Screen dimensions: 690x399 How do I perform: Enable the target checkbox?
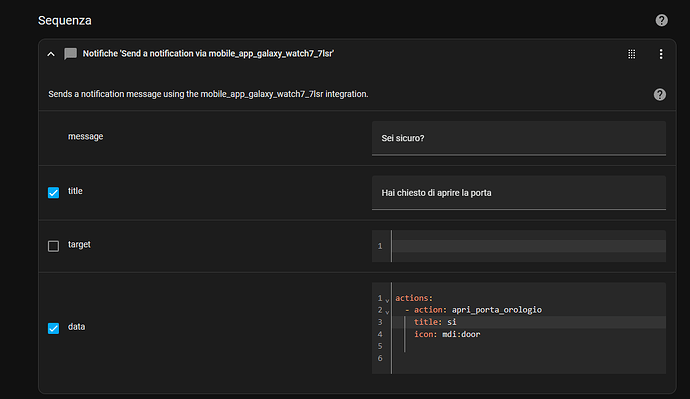coord(53,245)
